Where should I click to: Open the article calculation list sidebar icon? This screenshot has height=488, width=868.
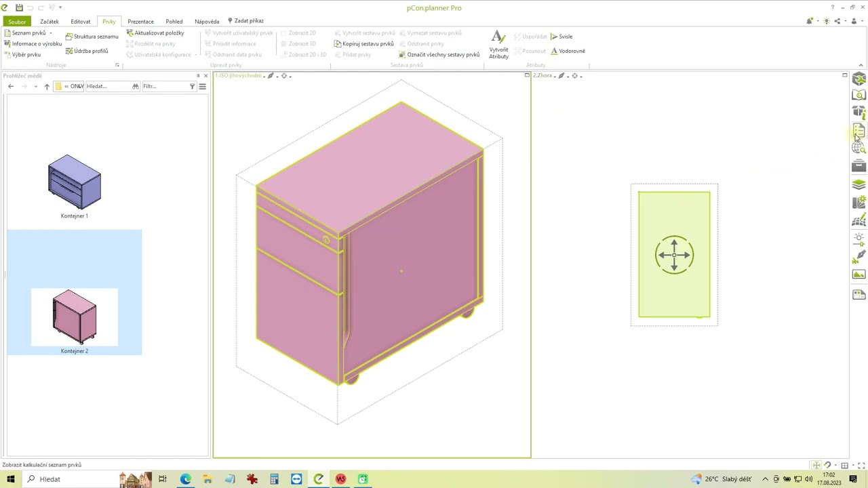(859, 130)
